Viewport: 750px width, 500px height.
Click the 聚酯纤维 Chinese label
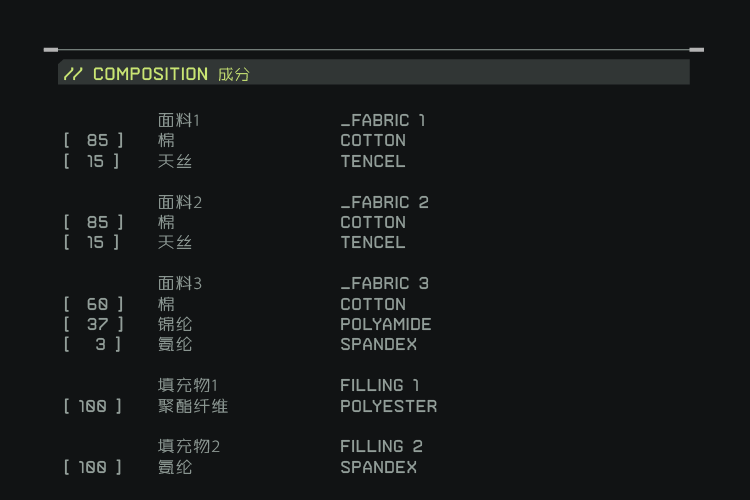click(193, 406)
